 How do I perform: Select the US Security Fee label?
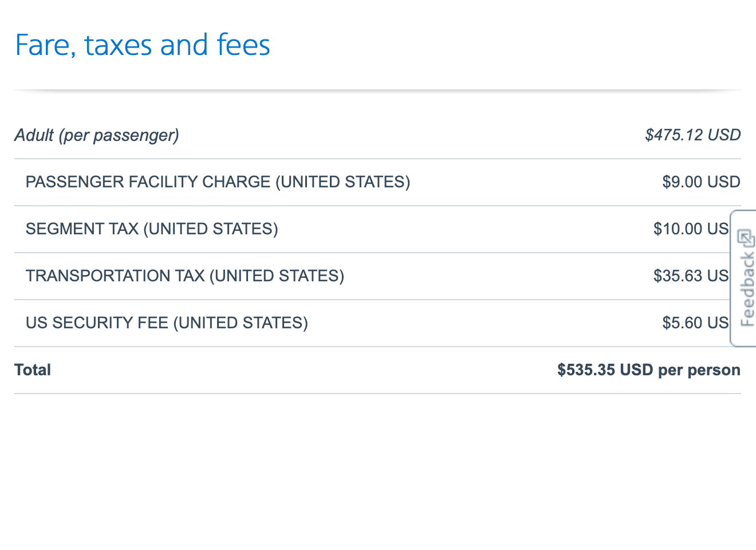tap(167, 323)
